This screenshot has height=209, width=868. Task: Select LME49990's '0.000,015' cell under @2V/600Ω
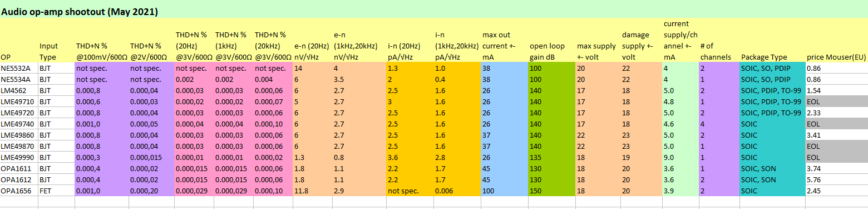click(x=151, y=157)
